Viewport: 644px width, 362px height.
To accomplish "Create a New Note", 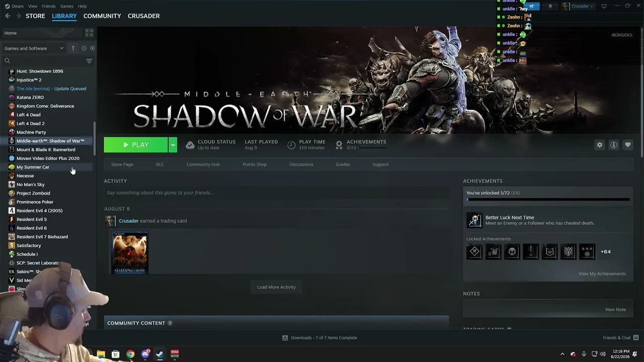I will pos(616,310).
